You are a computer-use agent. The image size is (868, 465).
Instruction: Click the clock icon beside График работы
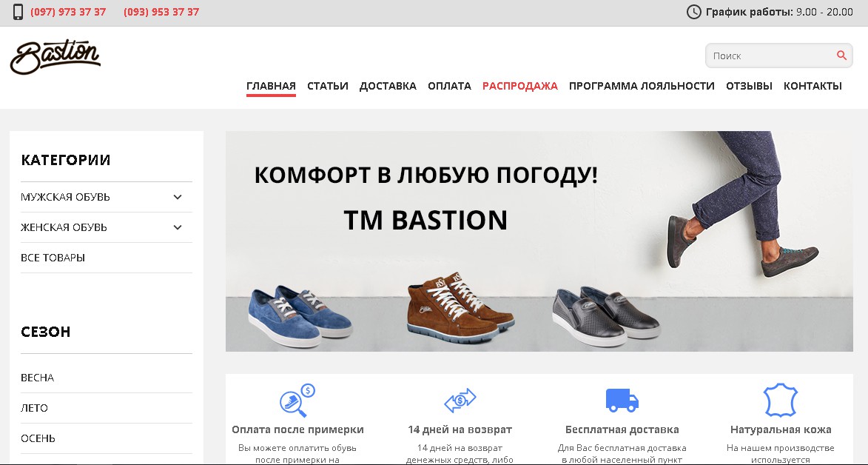(693, 12)
